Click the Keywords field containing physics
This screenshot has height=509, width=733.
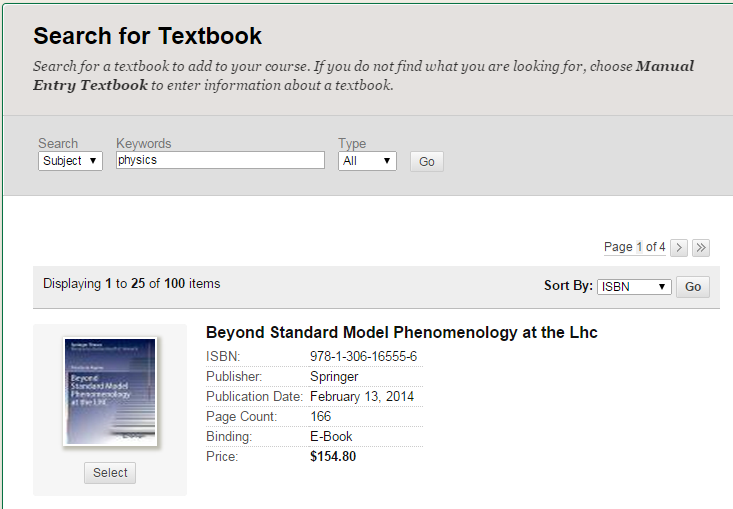220,160
